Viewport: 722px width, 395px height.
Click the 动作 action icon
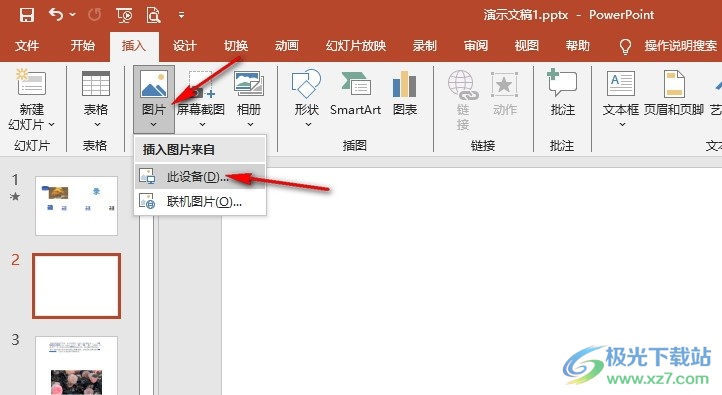pos(504,84)
